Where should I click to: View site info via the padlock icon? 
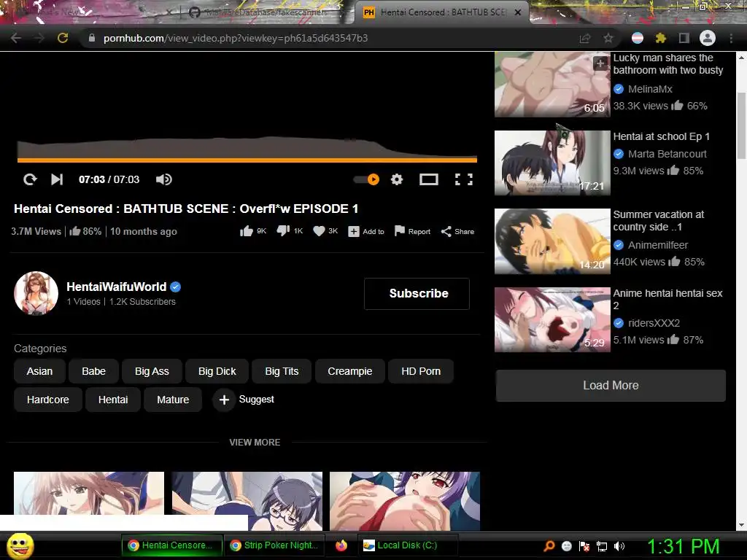[x=92, y=38]
